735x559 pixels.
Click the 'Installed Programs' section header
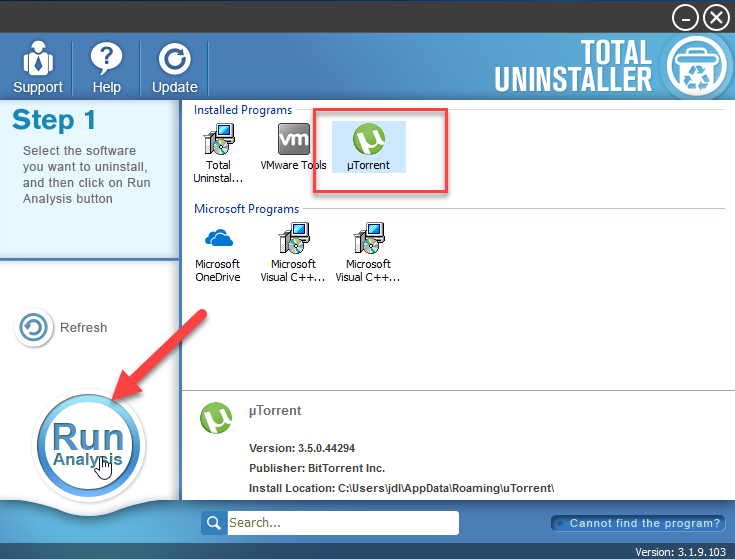[243, 110]
